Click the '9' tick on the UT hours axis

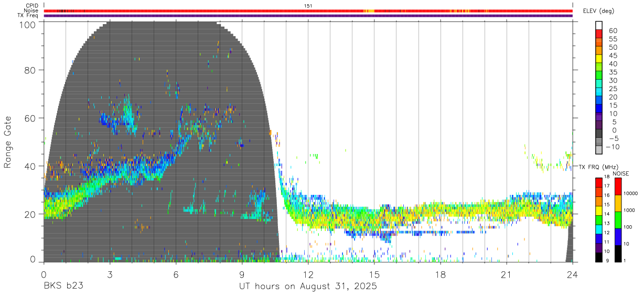click(x=242, y=274)
